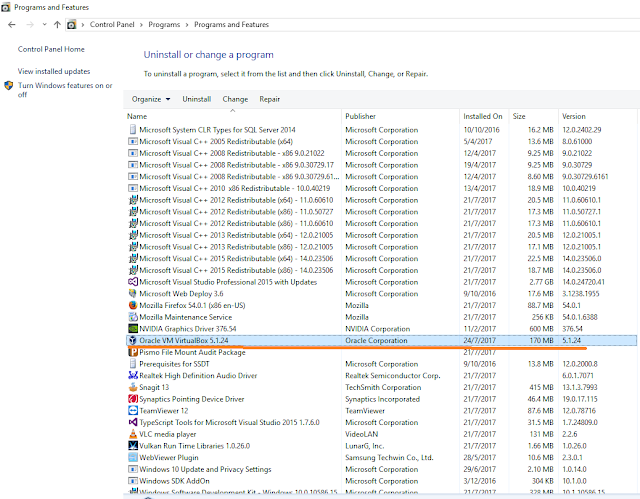Click the Snagit 13 icon
This screenshot has width=640, height=499.
click(x=133, y=387)
